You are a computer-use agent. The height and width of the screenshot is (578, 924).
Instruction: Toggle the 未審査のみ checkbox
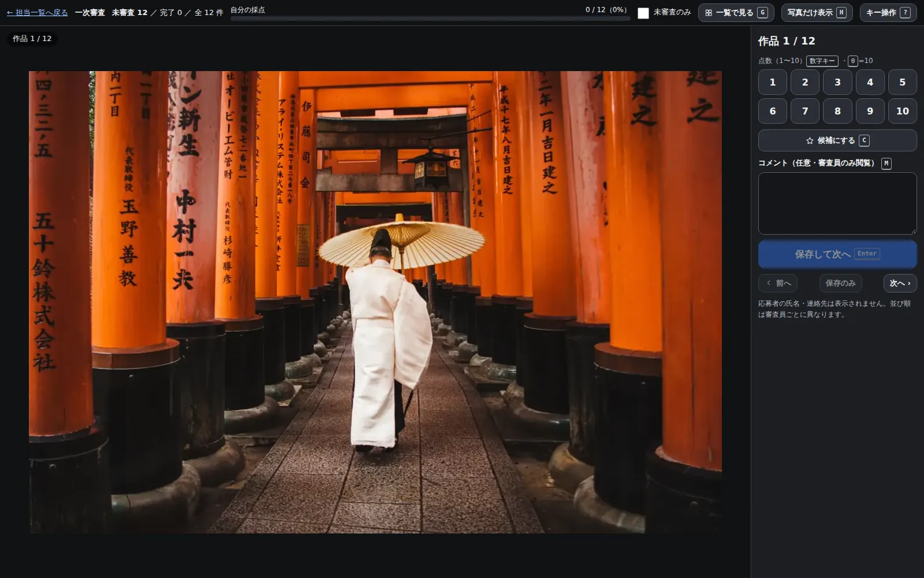click(643, 13)
